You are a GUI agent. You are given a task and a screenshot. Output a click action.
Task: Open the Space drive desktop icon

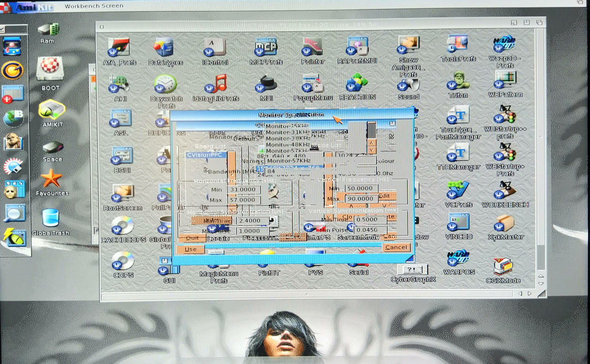click(x=53, y=147)
